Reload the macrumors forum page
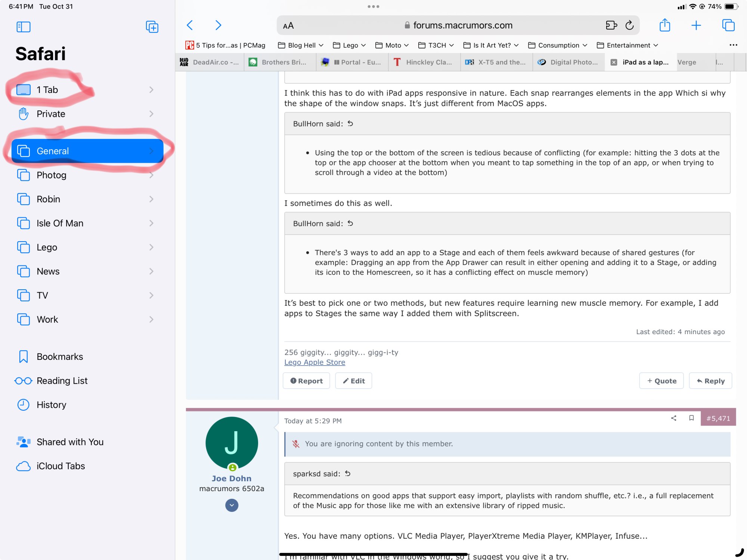The image size is (747, 560). click(x=629, y=25)
